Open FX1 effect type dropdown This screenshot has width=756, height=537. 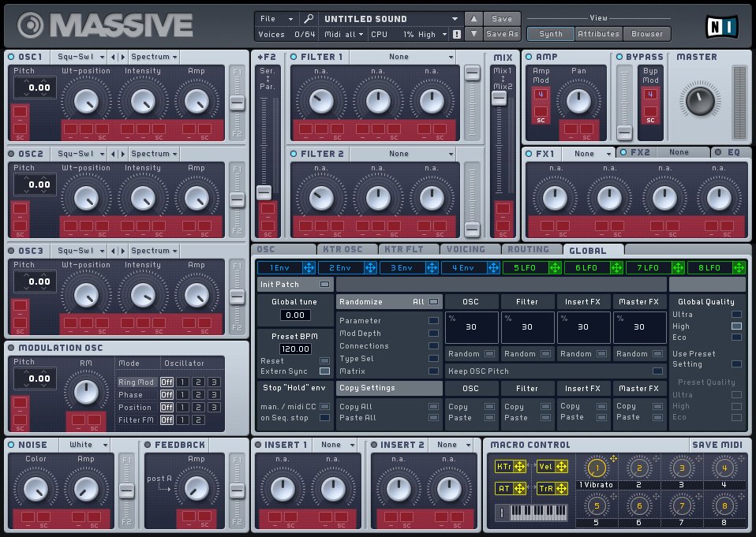click(x=589, y=154)
